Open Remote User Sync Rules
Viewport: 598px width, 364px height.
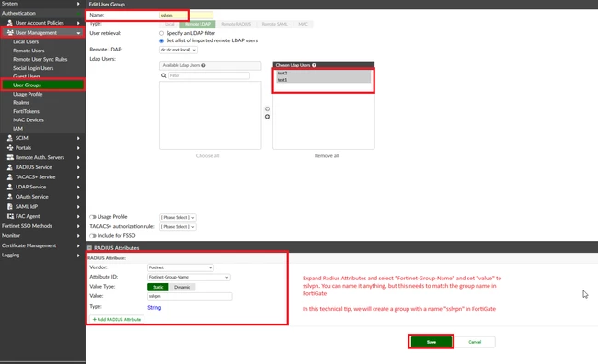[x=40, y=60]
